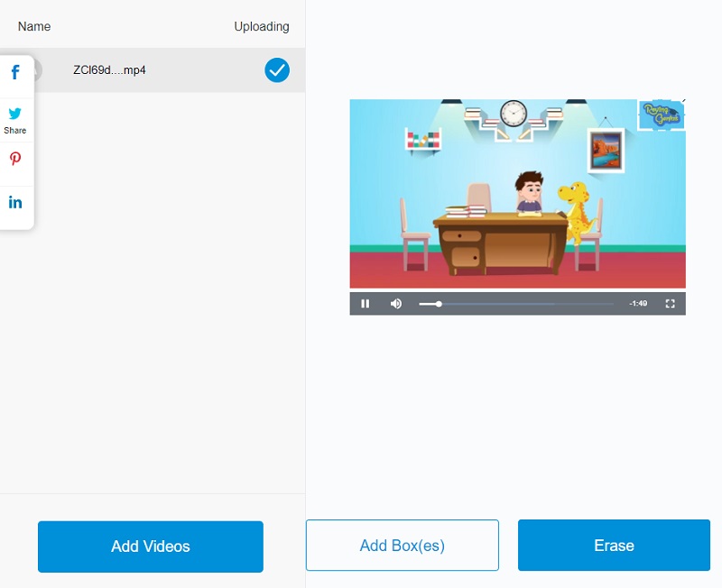Share the video to Facebook
722x588 pixels.
point(15,71)
